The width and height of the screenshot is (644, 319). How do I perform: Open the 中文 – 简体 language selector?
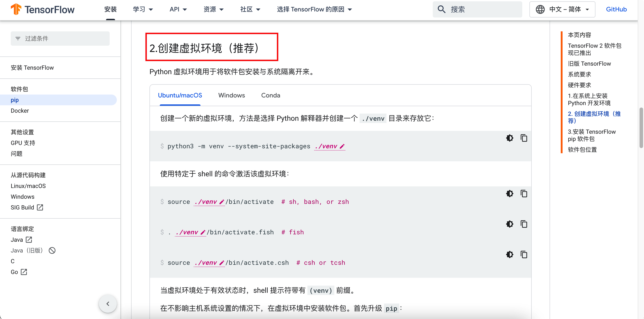(562, 9)
